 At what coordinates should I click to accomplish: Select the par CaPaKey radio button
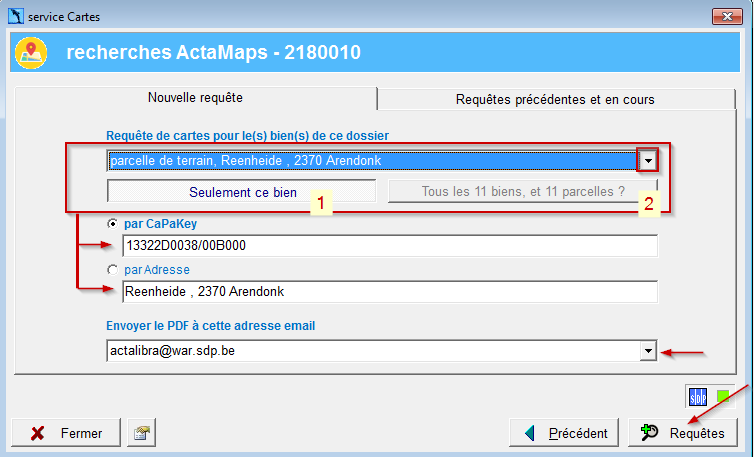[x=112, y=224]
